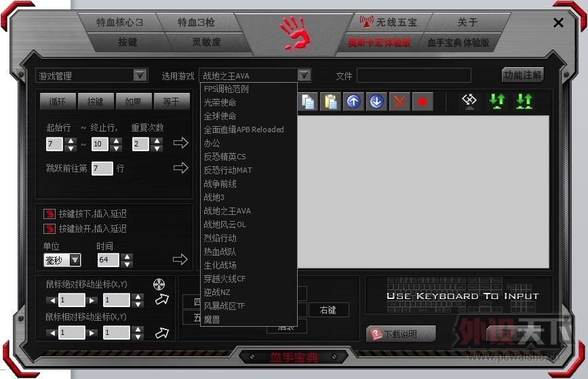This screenshot has height=379, width=588.
Task: Click the 跳跃前往第 line number field
Action: coord(102,168)
